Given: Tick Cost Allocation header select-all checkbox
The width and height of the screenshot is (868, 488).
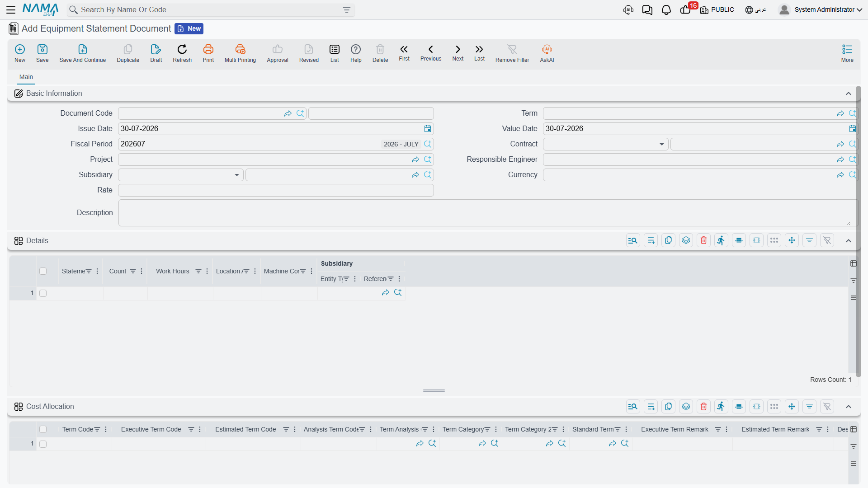Looking at the screenshot, I should pos(43,429).
